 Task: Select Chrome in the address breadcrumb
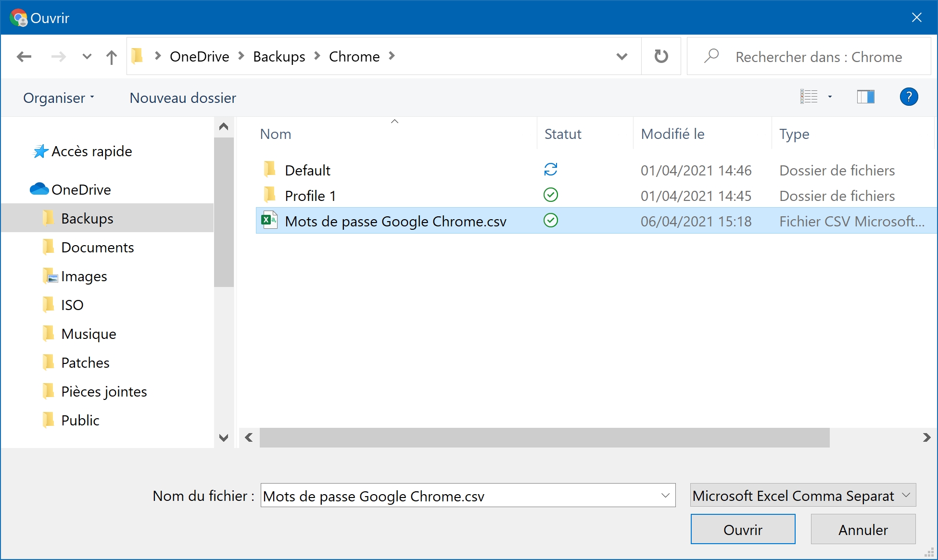[355, 56]
